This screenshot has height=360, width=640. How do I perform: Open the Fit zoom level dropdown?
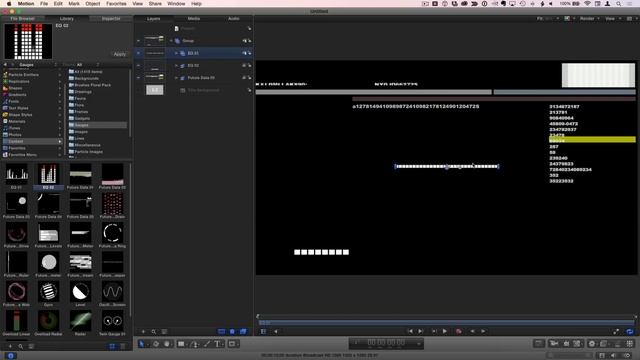pyautogui.click(x=547, y=18)
